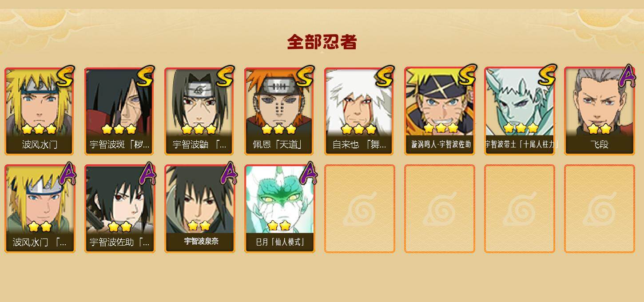The height and width of the screenshot is (302, 644).
Task: Select the 佩恩「天道」 card
Action: pos(279,111)
